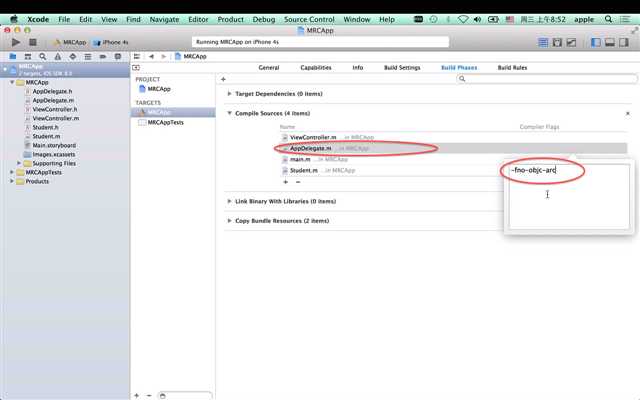Remove the selected target
This screenshot has height=400, width=640.
click(149, 396)
